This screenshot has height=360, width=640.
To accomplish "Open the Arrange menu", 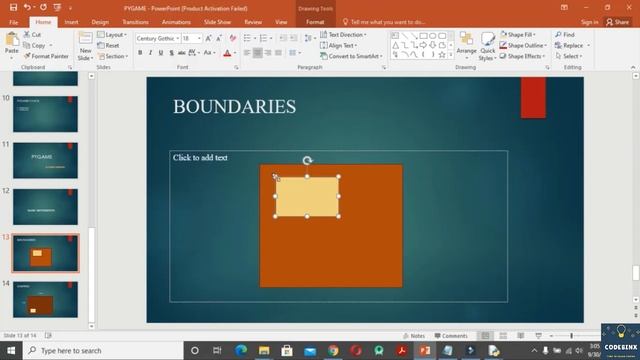I will (466, 45).
